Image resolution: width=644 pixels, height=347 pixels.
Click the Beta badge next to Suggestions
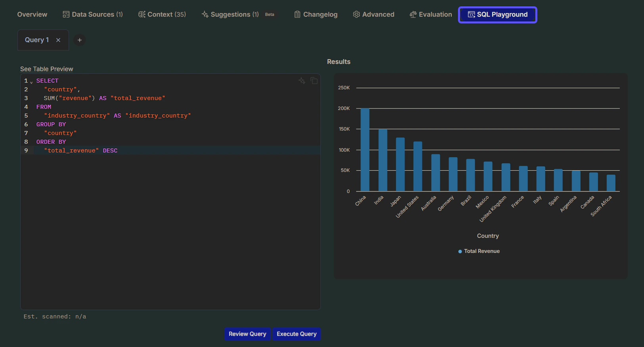click(x=270, y=14)
